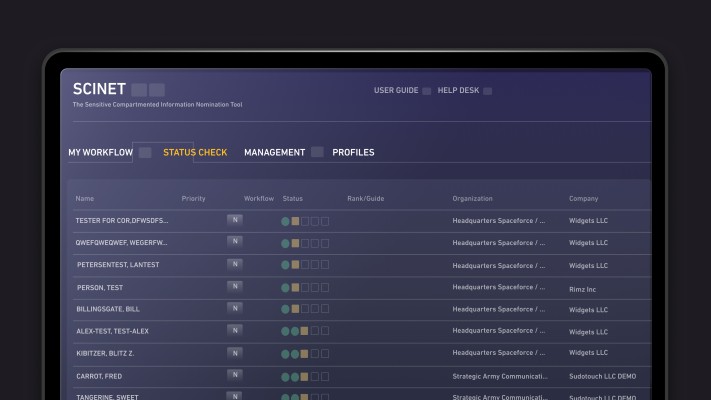This screenshot has width=711, height=400.
Task: Click Widgets LLC in TESTER FOR COR row
Action: tap(588, 221)
